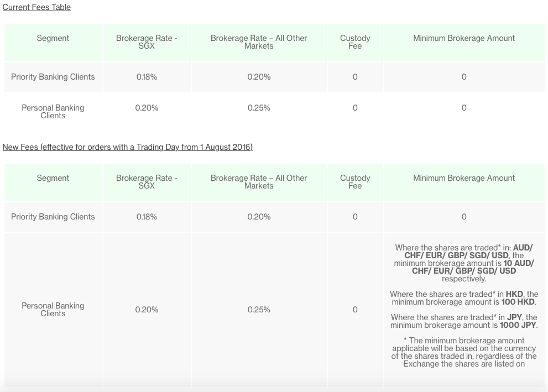Screen dimensions: 548x392
Task: Select Custody Fee header in the current fees table
Action: click(x=355, y=42)
